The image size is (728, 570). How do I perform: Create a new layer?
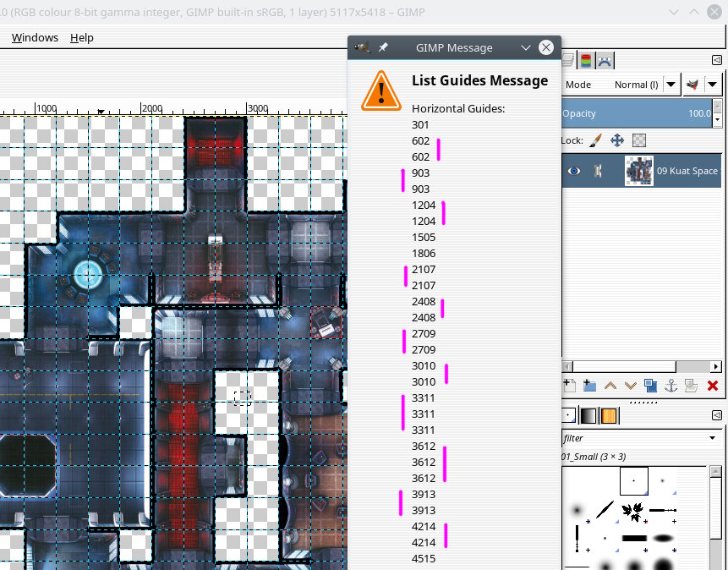[569, 386]
